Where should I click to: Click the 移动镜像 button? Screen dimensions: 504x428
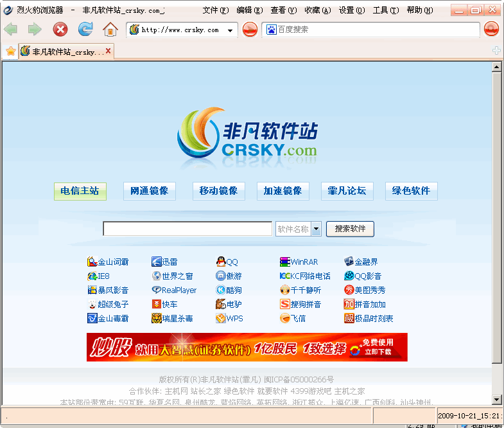click(x=218, y=191)
